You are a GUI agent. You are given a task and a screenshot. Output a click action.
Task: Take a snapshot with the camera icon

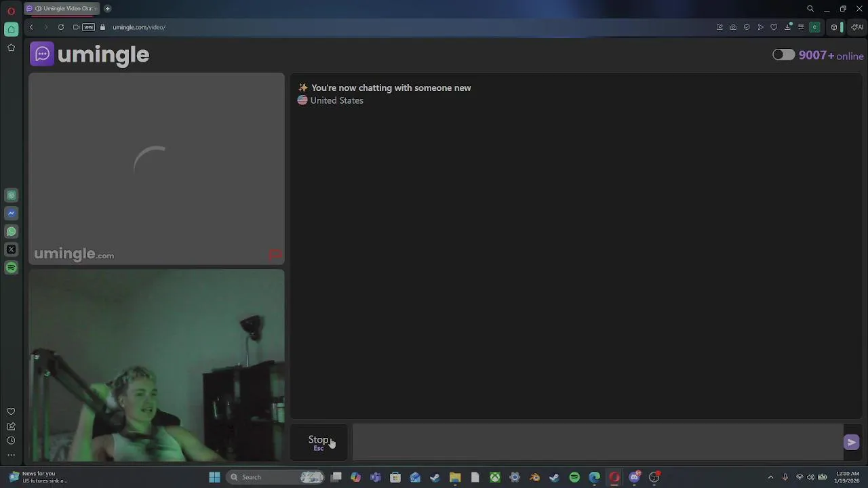point(733,27)
